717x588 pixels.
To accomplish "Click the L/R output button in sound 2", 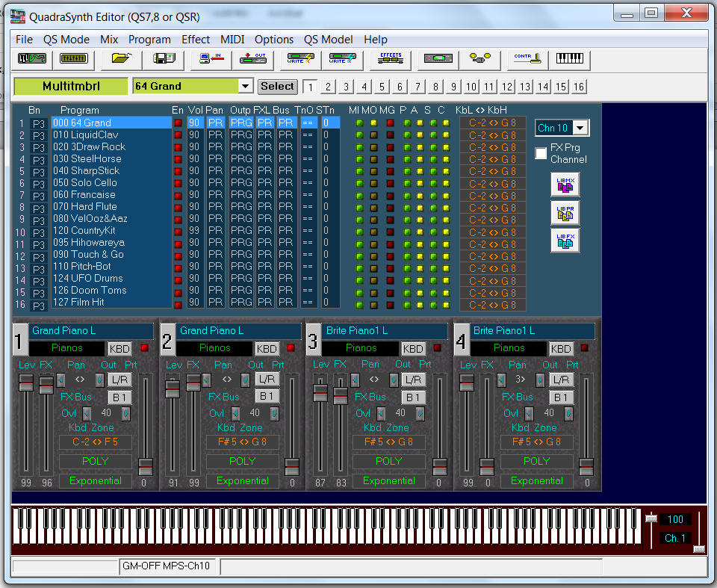I will (x=267, y=380).
